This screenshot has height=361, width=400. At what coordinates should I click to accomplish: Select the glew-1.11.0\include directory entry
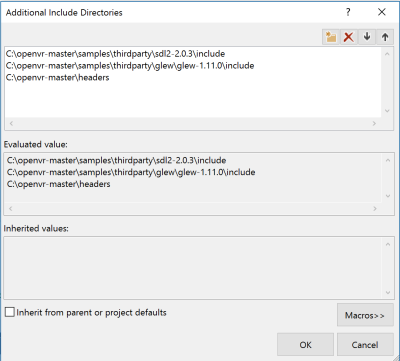(x=130, y=66)
